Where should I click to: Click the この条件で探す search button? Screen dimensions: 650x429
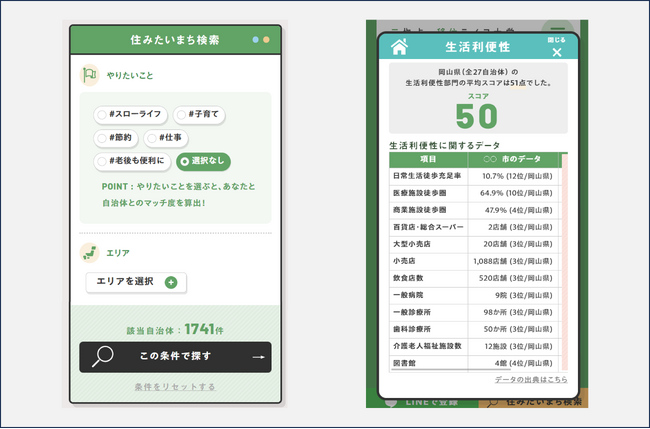click(x=175, y=357)
